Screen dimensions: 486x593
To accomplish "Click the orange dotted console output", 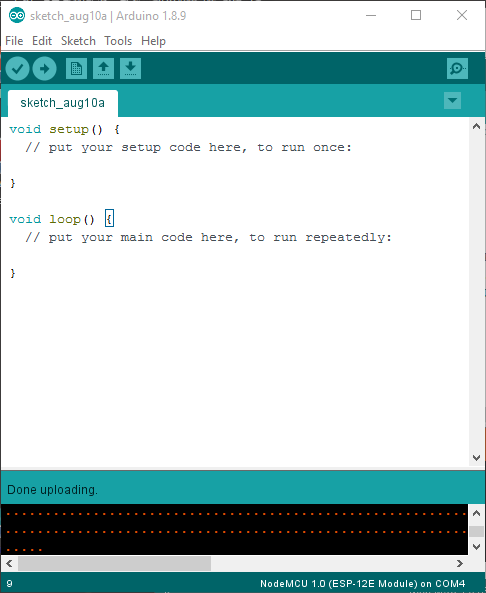I will coord(234,529).
